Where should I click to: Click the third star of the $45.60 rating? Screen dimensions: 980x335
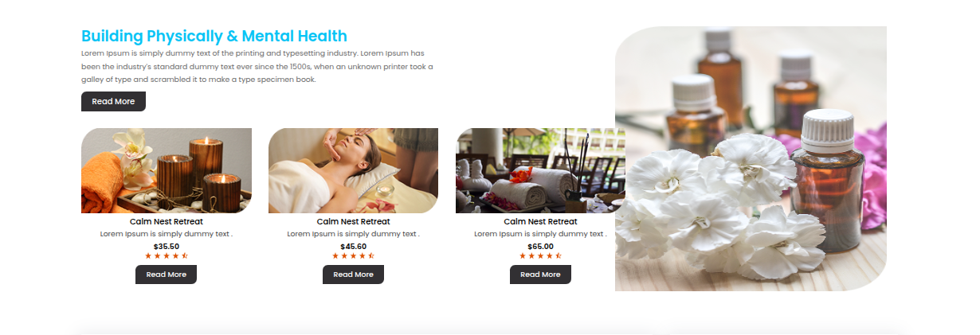click(x=354, y=256)
